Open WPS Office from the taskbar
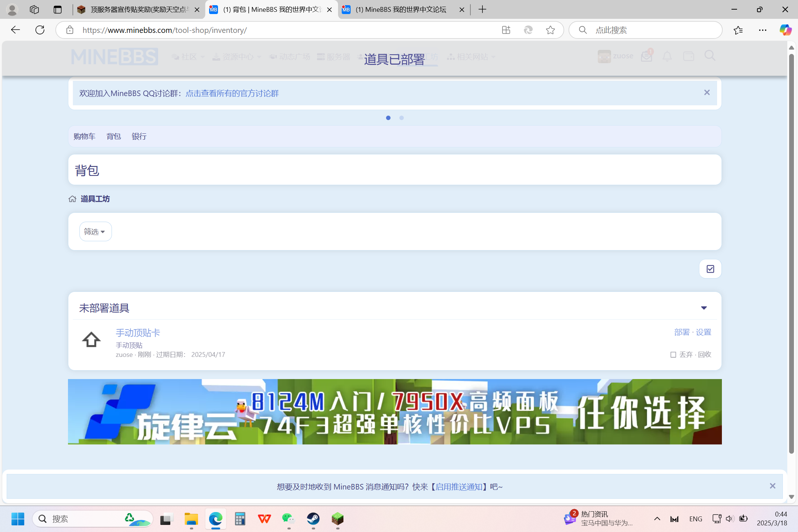This screenshot has height=532, width=798. point(264,519)
